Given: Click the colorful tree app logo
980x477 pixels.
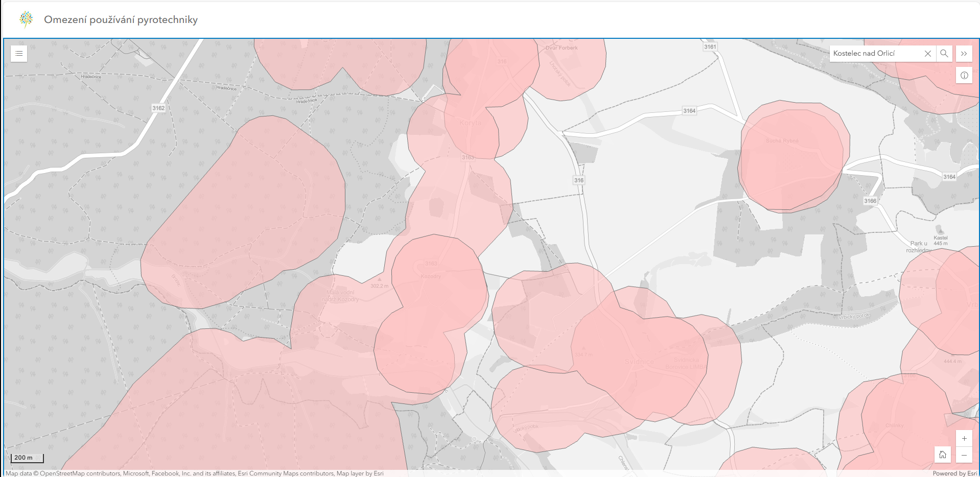Looking at the screenshot, I should pyautogui.click(x=26, y=19).
